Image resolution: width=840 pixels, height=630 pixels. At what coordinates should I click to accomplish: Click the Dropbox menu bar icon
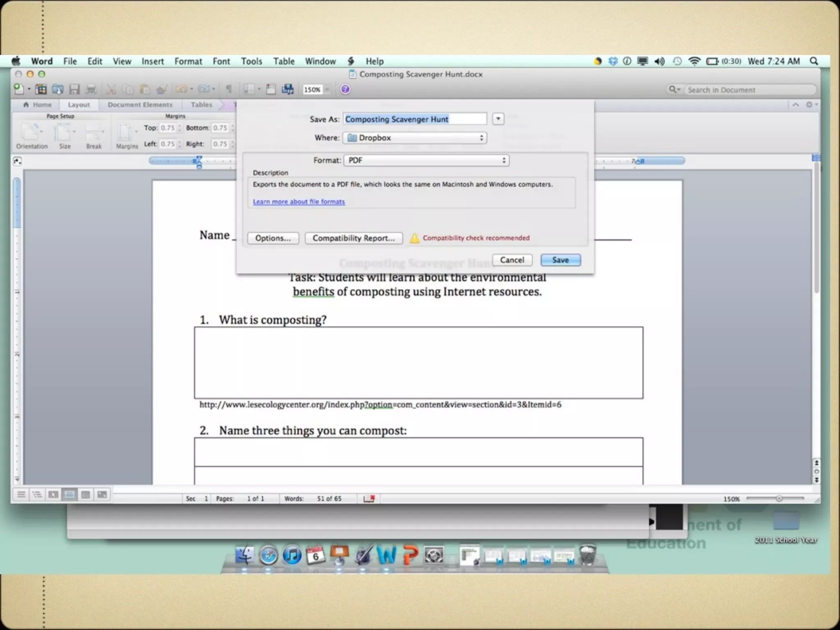(x=613, y=61)
